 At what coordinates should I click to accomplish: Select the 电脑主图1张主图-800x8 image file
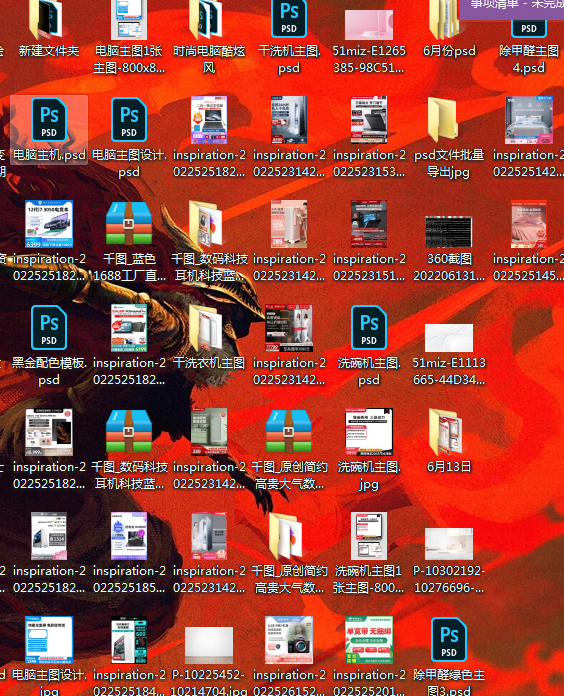tap(129, 20)
